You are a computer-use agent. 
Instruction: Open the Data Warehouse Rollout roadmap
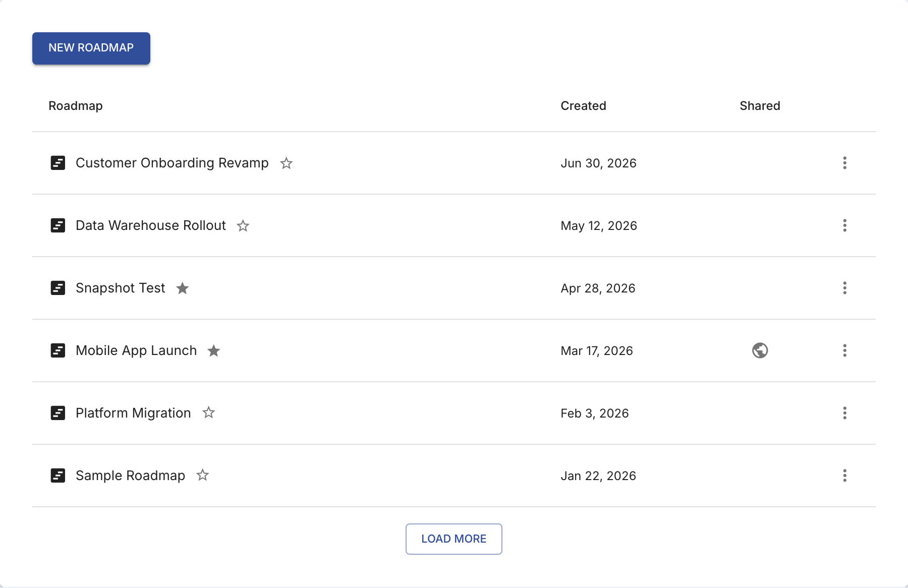coord(151,225)
